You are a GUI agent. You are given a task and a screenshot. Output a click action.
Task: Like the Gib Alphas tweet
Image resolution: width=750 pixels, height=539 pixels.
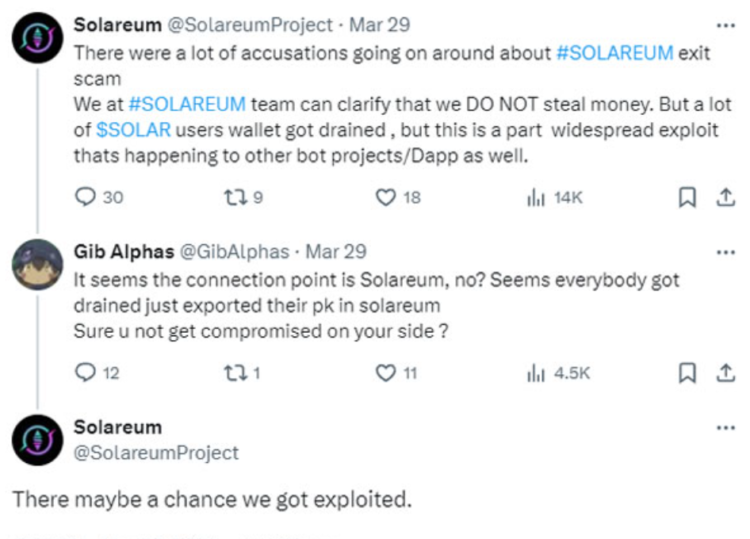[x=386, y=373]
